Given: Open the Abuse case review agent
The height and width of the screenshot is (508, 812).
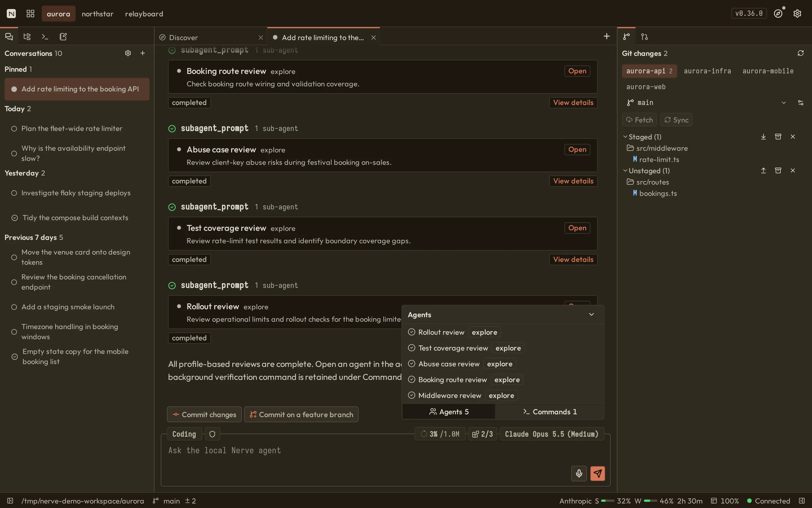Looking at the screenshot, I should coord(577,150).
